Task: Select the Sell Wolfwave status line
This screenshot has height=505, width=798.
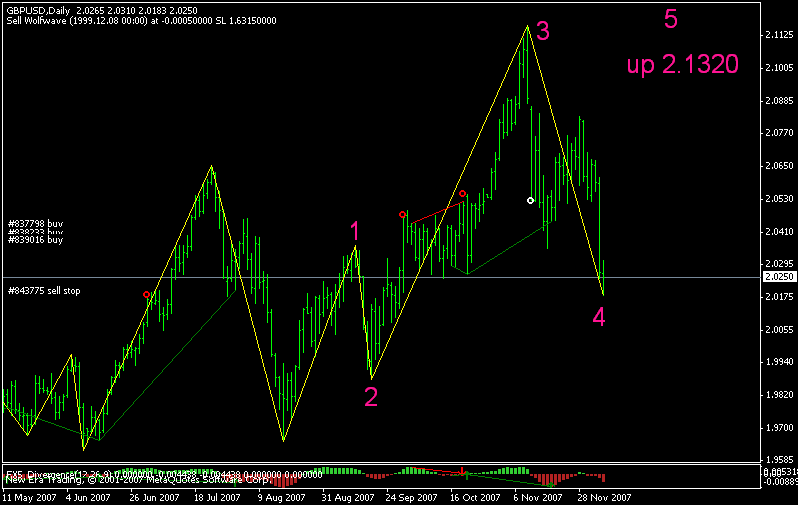Action: coord(141,21)
